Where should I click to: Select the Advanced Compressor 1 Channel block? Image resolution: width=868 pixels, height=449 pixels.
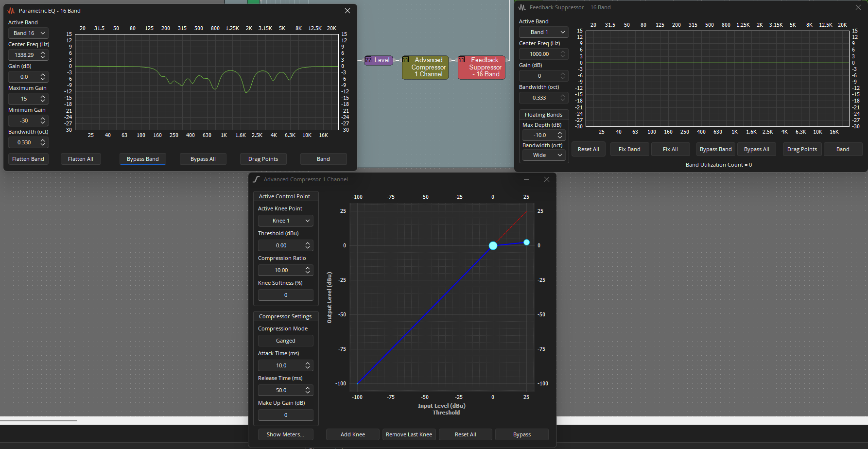(425, 68)
